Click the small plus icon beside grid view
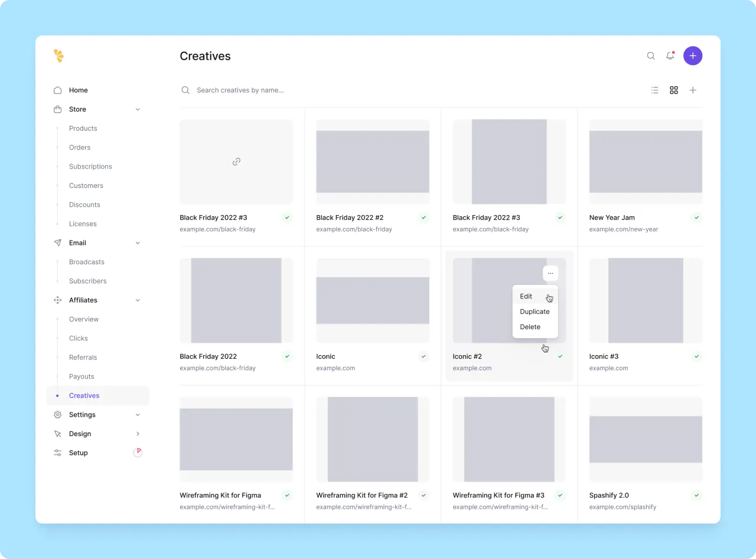 click(x=693, y=90)
